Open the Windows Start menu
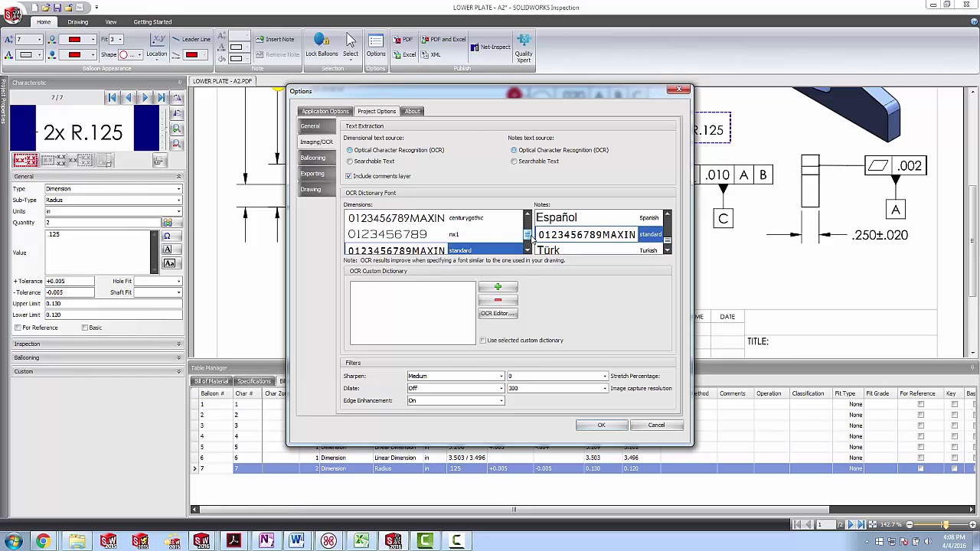 pyautogui.click(x=13, y=541)
